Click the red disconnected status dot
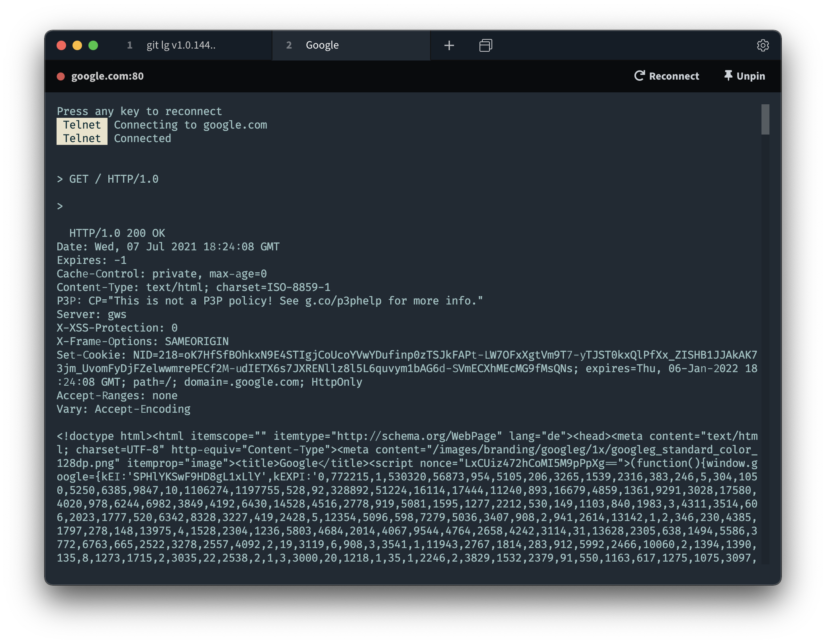Viewport: 826px width, 644px height. (61, 76)
